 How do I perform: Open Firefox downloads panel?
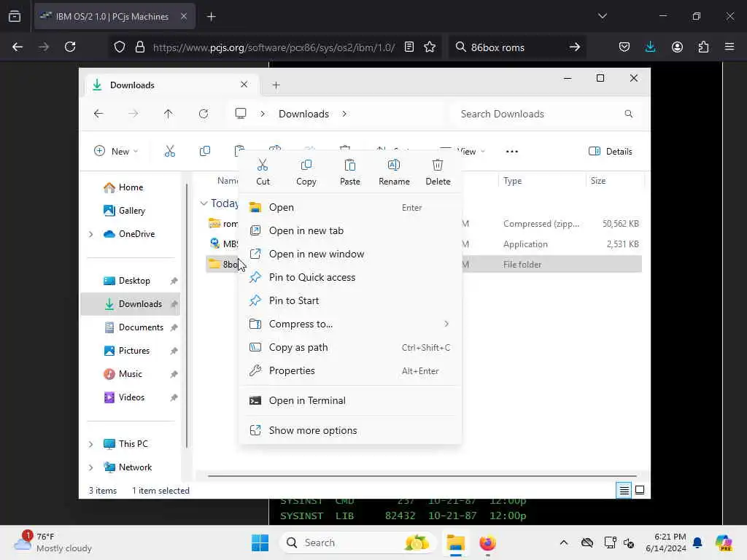(650, 47)
